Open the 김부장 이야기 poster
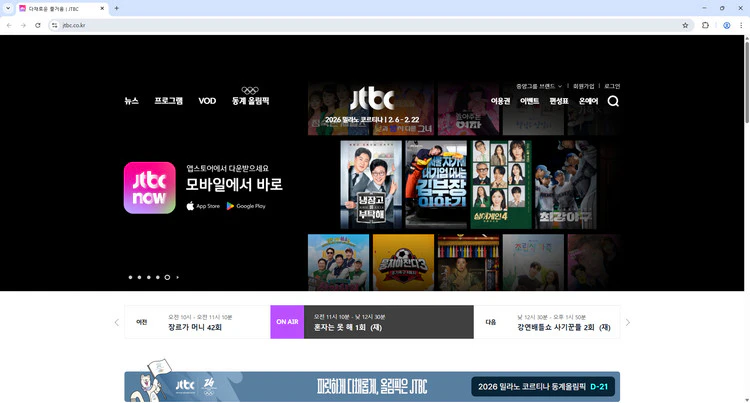This screenshot has width=750, height=403. point(436,184)
